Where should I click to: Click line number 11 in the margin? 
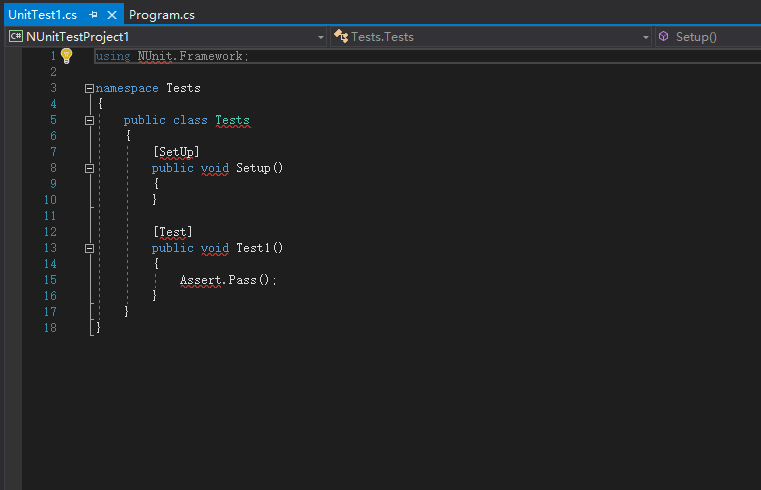pyautogui.click(x=50, y=216)
